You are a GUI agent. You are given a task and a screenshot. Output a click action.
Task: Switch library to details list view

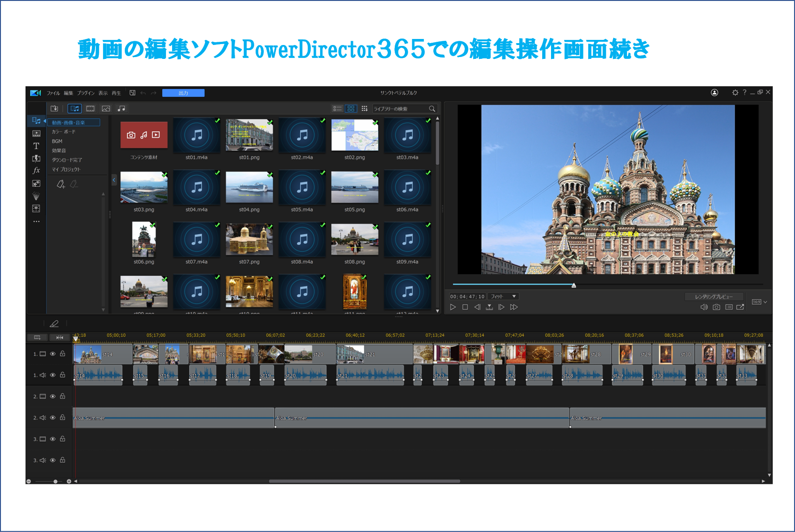(x=338, y=109)
